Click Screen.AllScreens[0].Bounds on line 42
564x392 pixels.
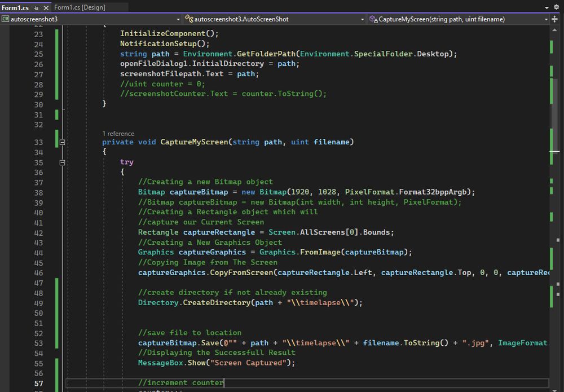[329, 232]
